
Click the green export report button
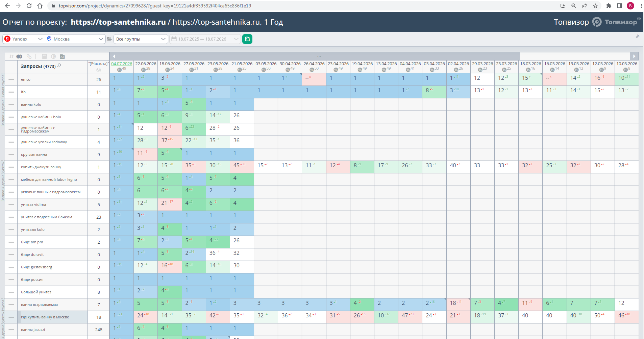(x=247, y=39)
